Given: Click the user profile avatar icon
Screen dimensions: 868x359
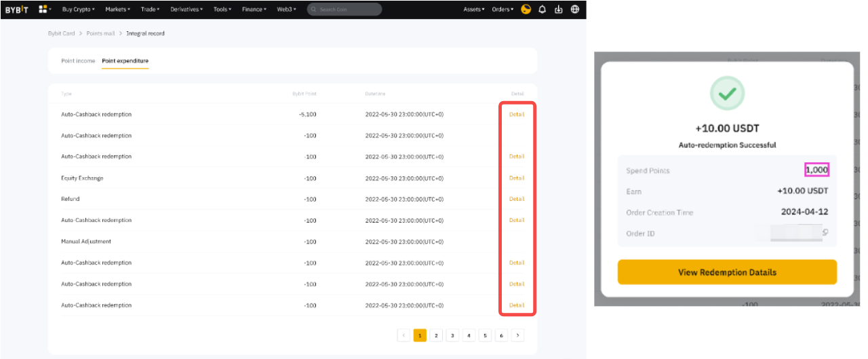Looking at the screenshot, I should 526,10.
